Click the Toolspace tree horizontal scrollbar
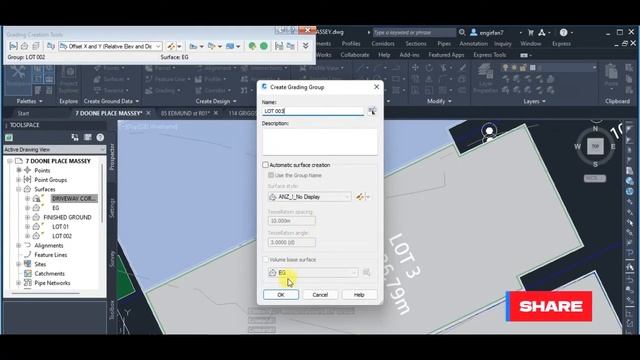The image size is (640, 360). [x=45, y=293]
